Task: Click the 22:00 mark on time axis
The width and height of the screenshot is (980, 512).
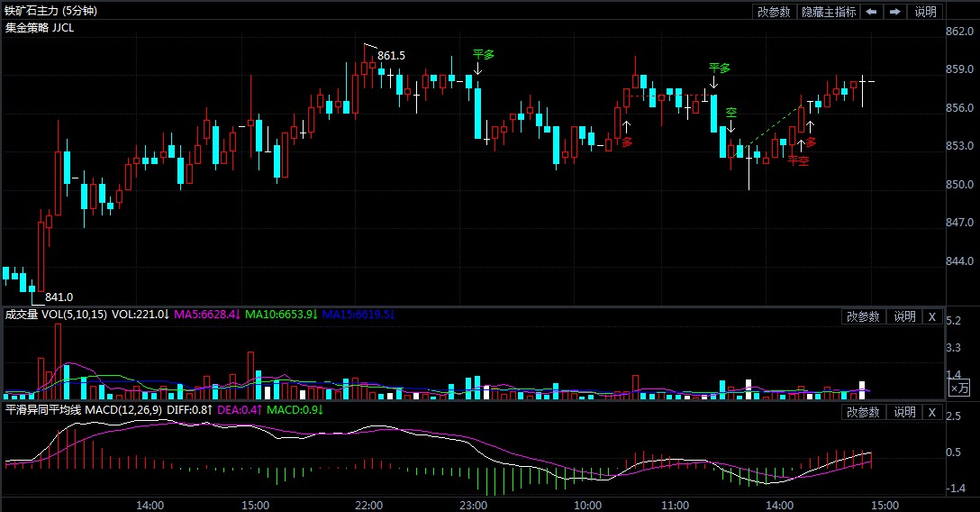Action: [369, 505]
